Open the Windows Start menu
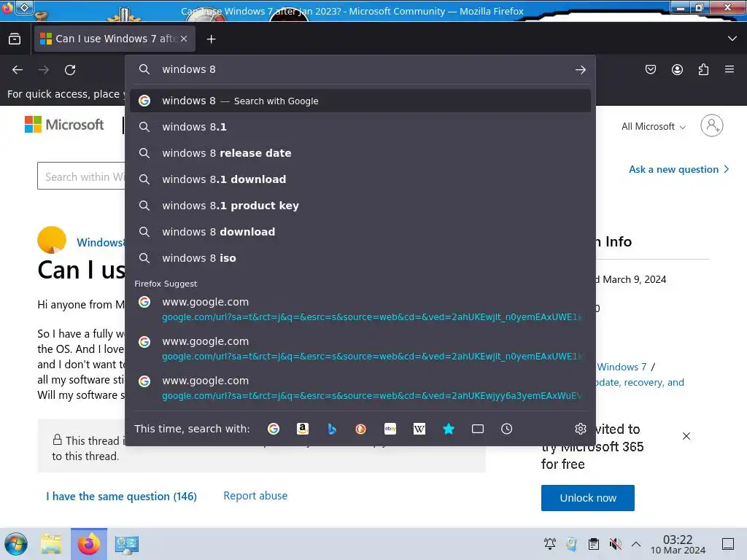747x560 pixels. click(16, 544)
